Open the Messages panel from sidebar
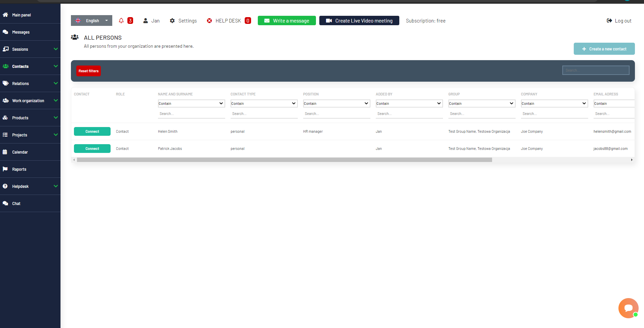 (x=20, y=32)
